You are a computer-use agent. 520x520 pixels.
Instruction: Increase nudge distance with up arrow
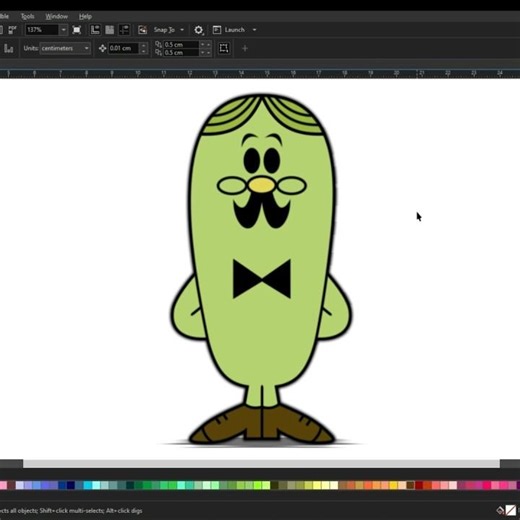click(144, 45)
